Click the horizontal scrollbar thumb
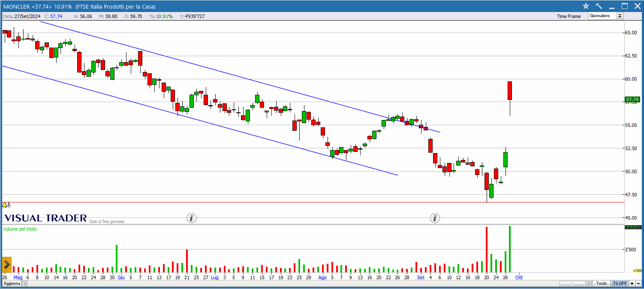Screen dimensions: 644x289 [x=572, y=283]
